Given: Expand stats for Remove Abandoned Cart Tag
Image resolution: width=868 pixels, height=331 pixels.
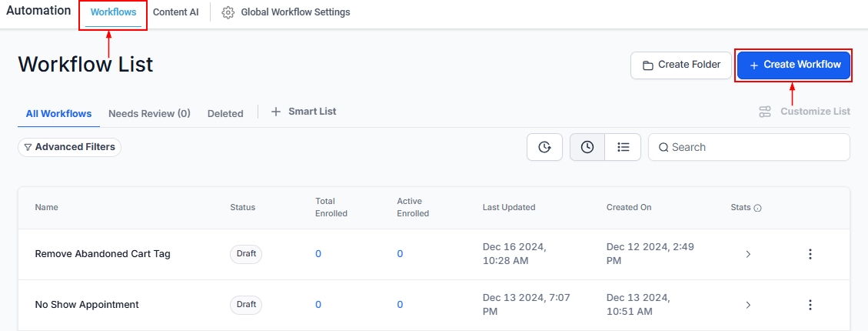Looking at the screenshot, I should click(748, 254).
